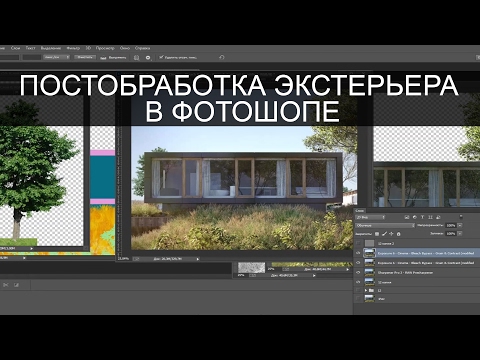Select the gray '12 копия 2' layer thumbnail
Image resolution: width=480 pixels, height=360 pixels.
[x=370, y=243]
